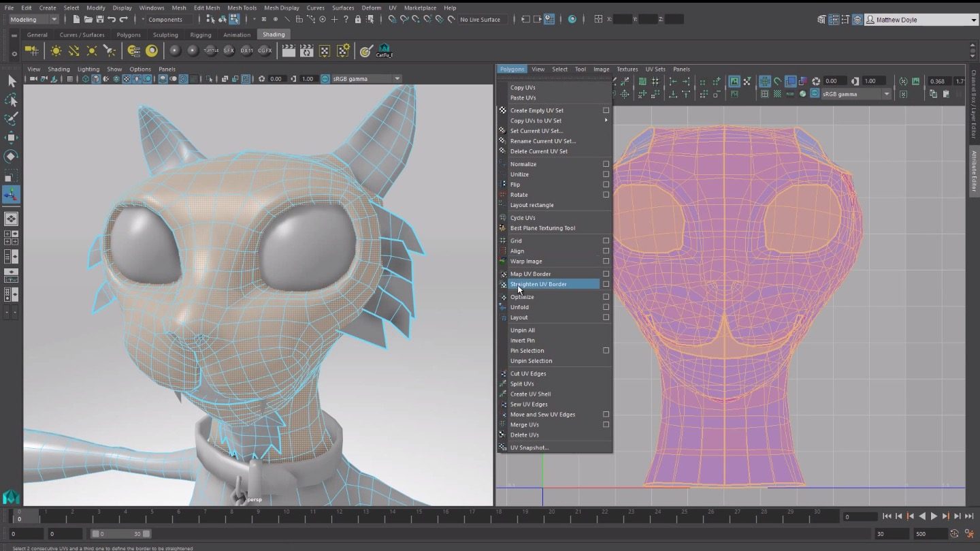Expand the Copy UVs to UV Set submenu
The image size is (980, 551).
click(x=555, y=121)
